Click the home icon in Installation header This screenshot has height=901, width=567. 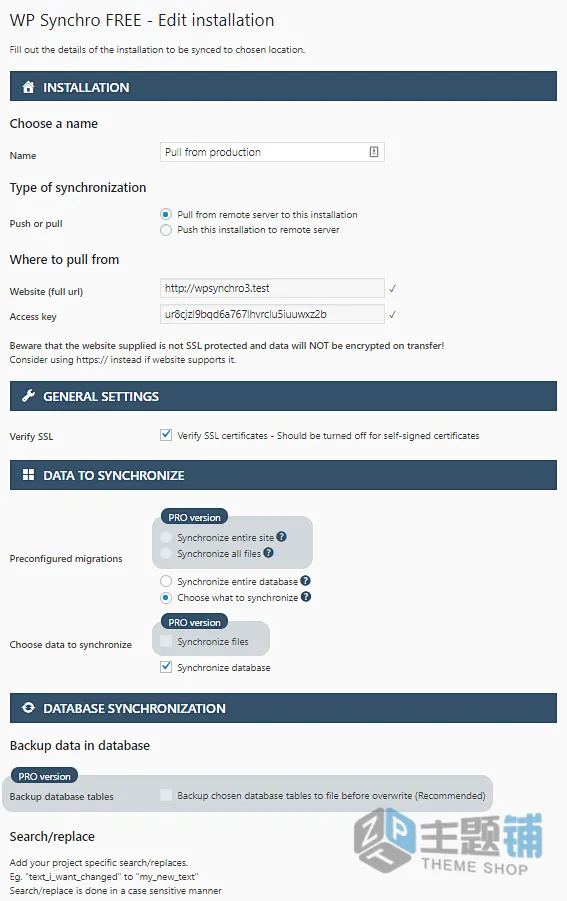click(x=28, y=87)
